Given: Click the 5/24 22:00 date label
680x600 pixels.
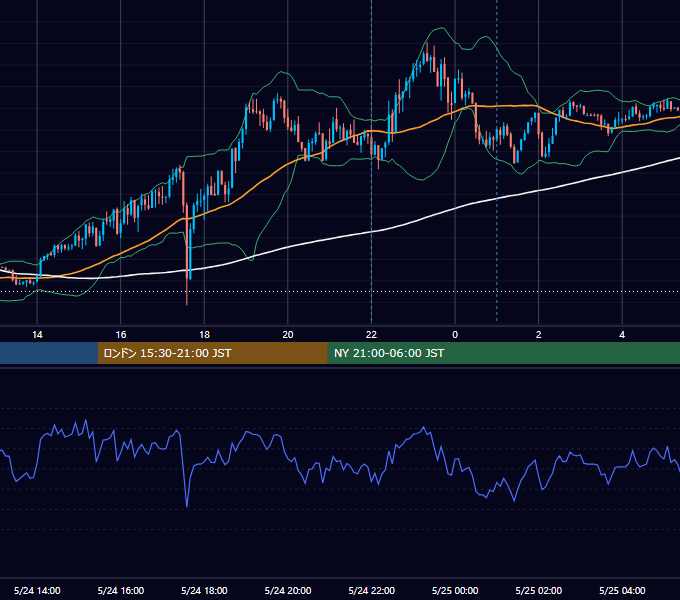Looking at the screenshot, I should click(372, 590).
